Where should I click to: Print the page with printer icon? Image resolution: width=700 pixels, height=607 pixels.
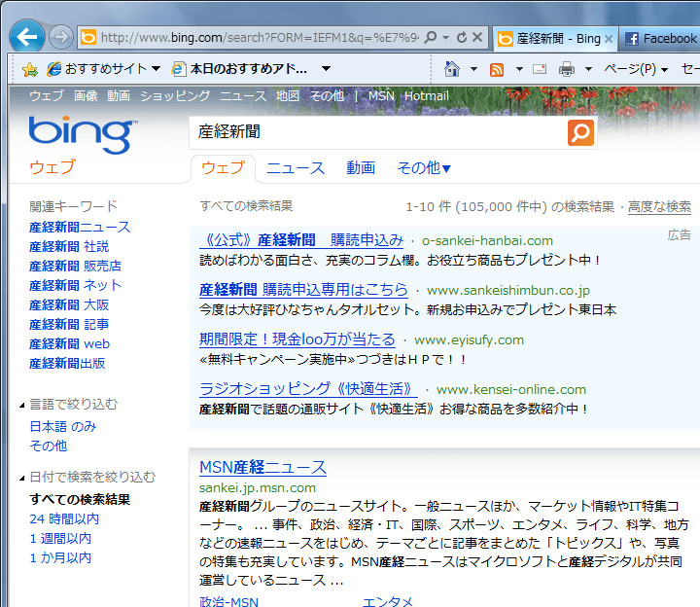567,69
